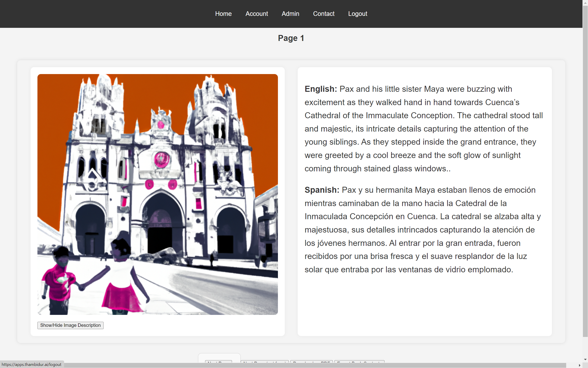Open the Admin section

tap(290, 14)
